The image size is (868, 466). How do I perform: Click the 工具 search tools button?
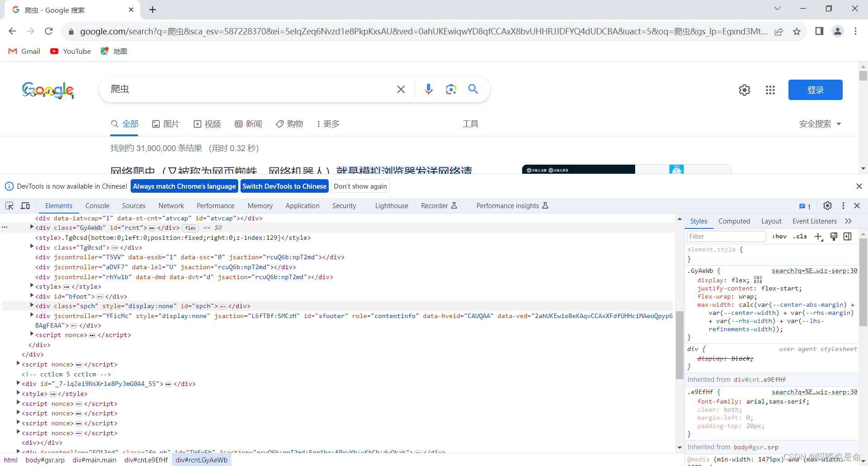pyautogui.click(x=470, y=124)
